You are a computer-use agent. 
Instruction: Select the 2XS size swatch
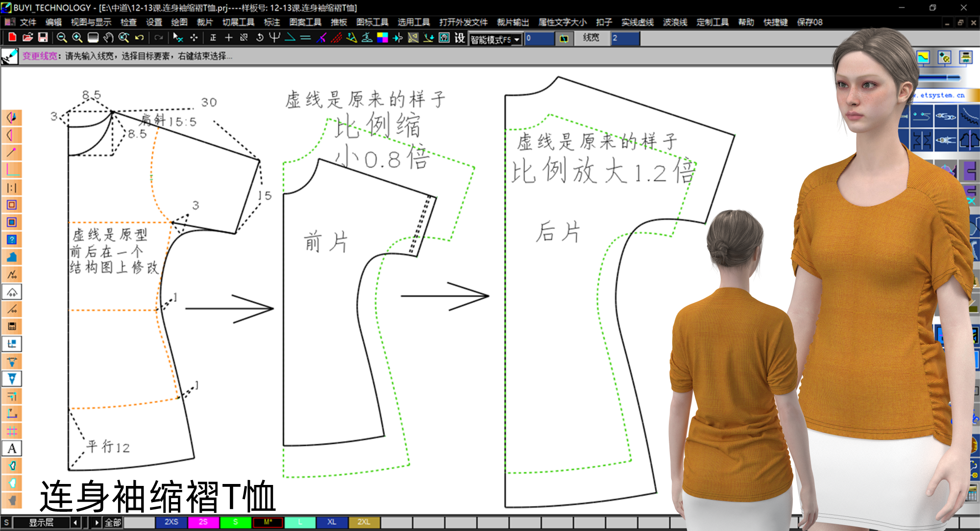[171, 522]
